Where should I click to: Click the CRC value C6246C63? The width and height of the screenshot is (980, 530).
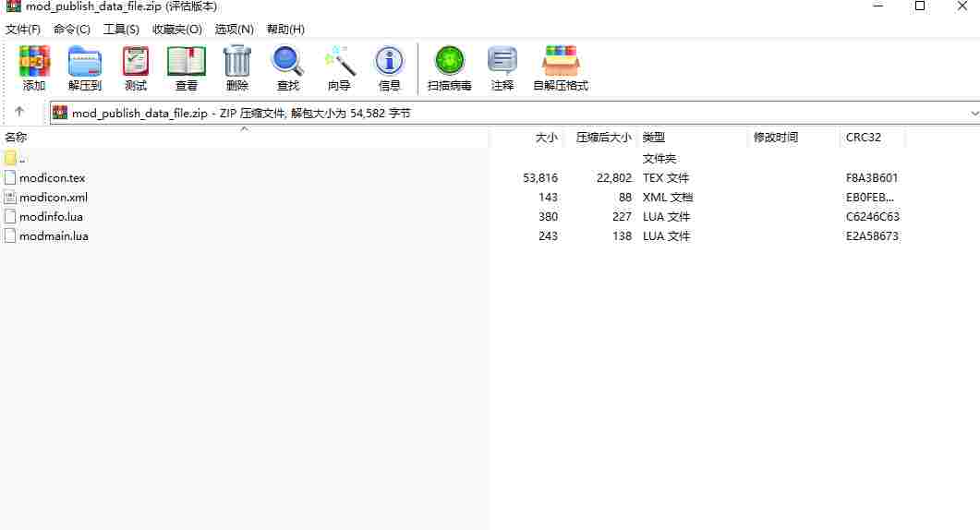(873, 217)
